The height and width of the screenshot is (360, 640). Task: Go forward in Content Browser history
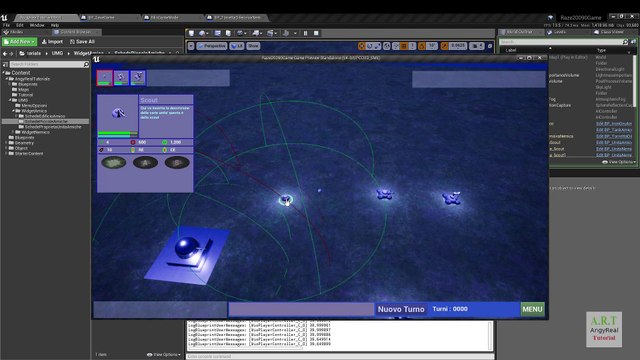click(11, 53)
